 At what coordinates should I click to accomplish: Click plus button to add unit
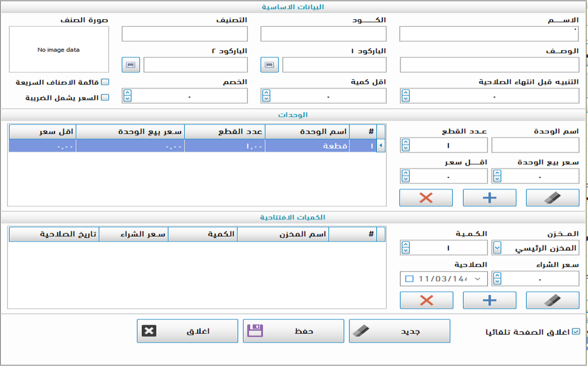(489, 198)
